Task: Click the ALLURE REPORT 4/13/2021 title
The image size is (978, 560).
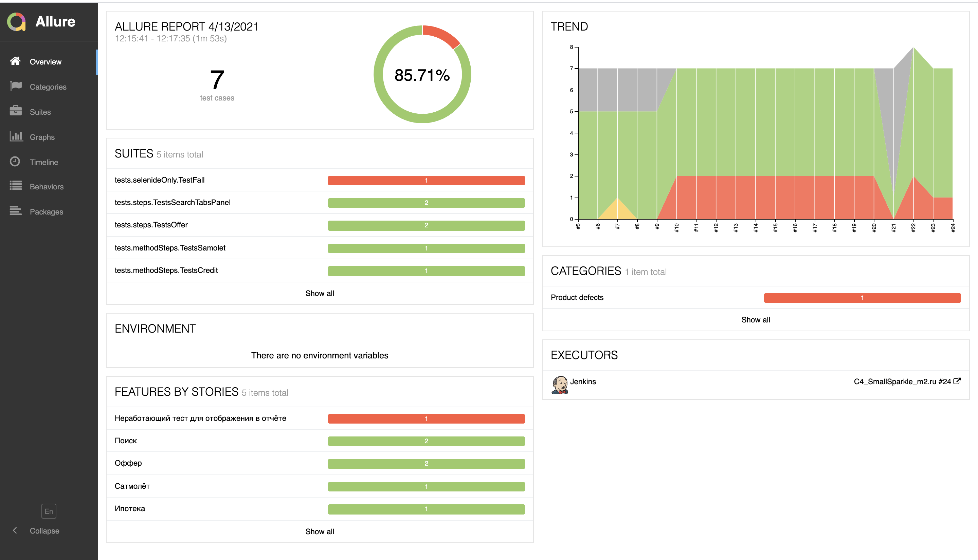Action: click(186, 26)
